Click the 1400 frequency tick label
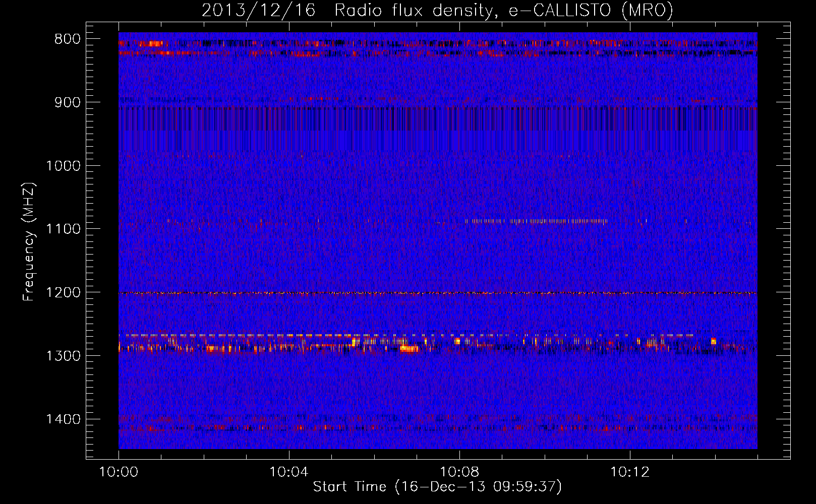Image resolution: width=816 pixels, height=504 pixels. coord(63,419)
